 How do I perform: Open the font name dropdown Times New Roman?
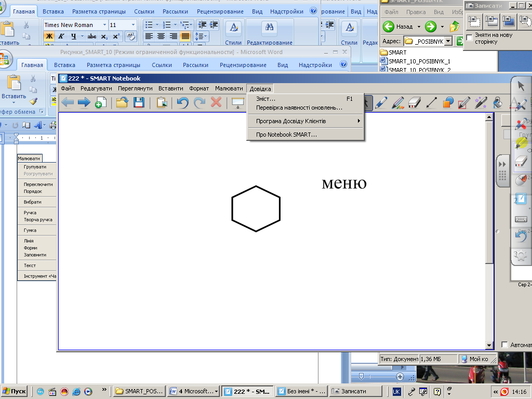click(104, 25)
